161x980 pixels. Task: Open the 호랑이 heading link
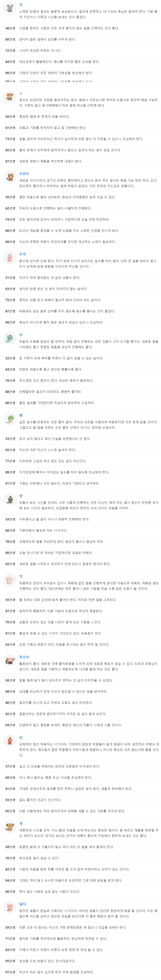(24, 174)
